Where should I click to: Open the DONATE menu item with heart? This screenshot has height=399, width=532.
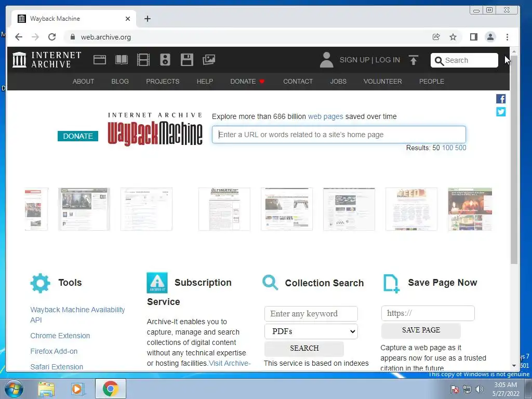[247, 82]
